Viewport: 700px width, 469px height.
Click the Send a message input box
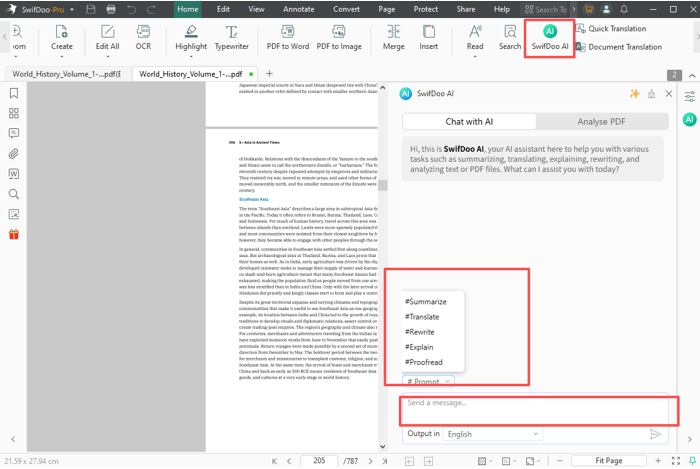click(535, 409)
